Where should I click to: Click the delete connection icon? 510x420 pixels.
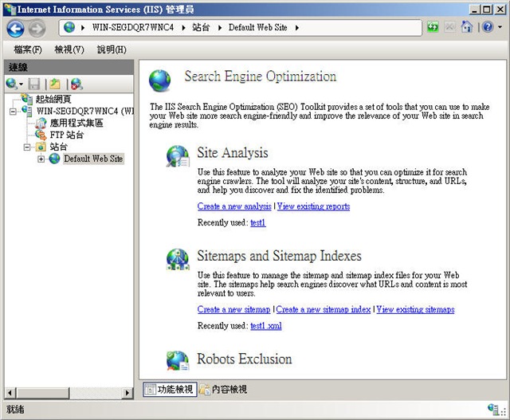click(76, 84)
